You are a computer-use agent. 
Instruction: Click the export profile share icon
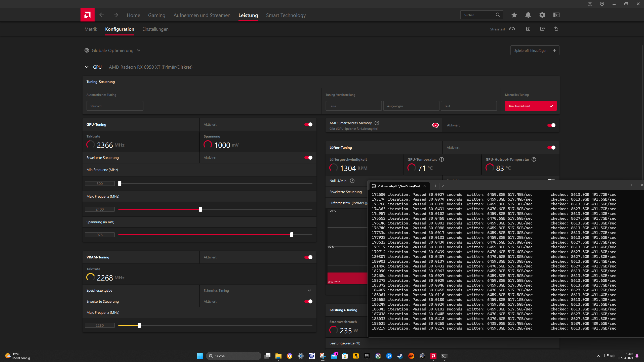tap(542, 29)
